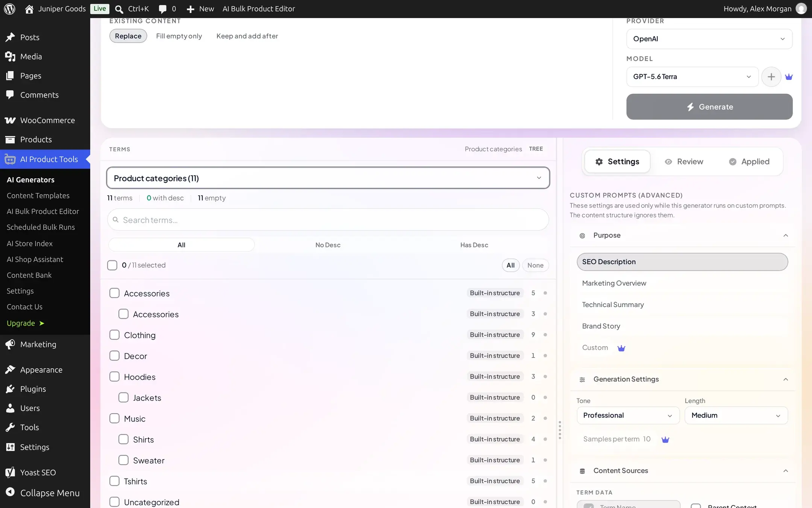Open the GPT-5.6 Terra model dropdown

click(x=692, y=77)
